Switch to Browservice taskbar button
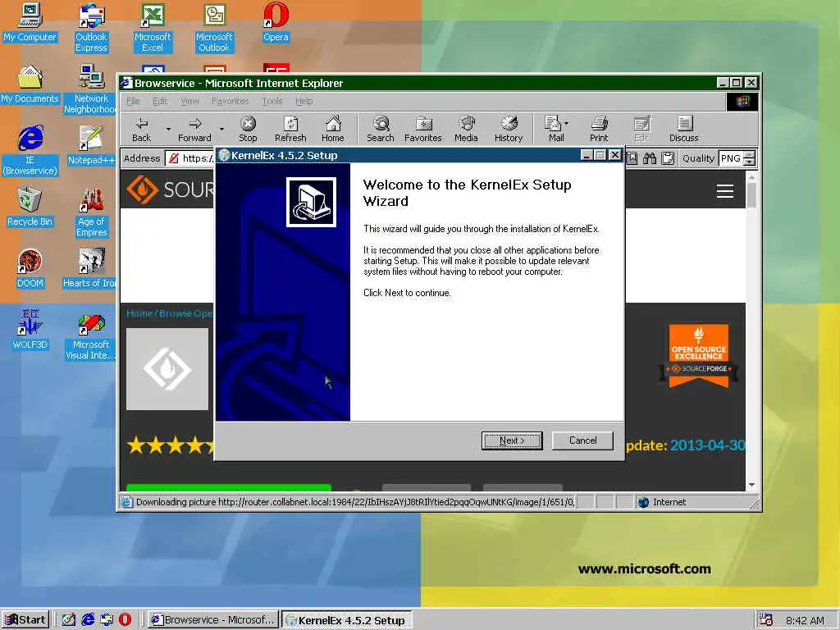The height and width of the screenshot is (630, 840). tap(213, 620)
